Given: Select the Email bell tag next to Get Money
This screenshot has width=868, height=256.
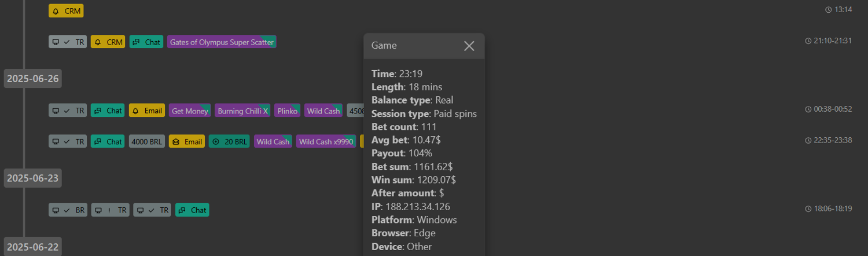Looking at the screenshot, I should click(147, 111).
